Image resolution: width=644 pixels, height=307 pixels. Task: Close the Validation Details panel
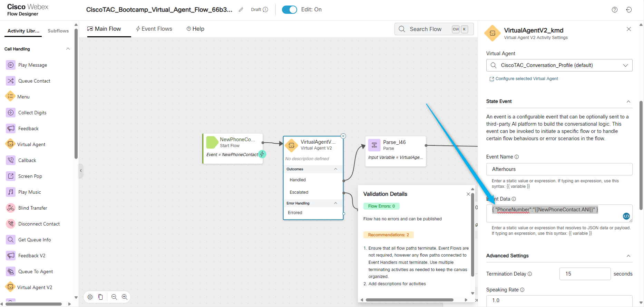468,194
